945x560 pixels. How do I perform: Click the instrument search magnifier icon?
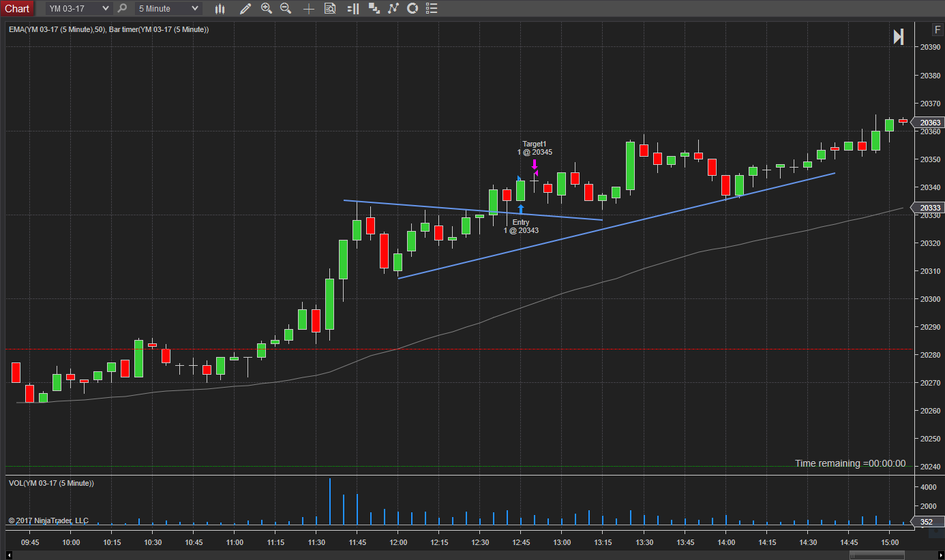click(122, 9)
